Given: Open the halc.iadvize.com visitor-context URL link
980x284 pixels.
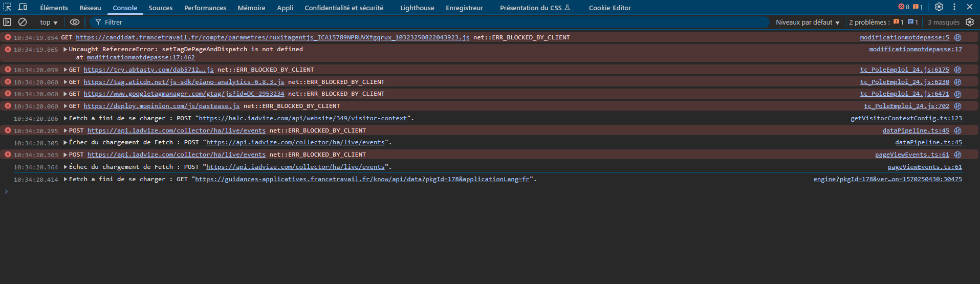Looking at the screenshot, I should tap(303, 118).
